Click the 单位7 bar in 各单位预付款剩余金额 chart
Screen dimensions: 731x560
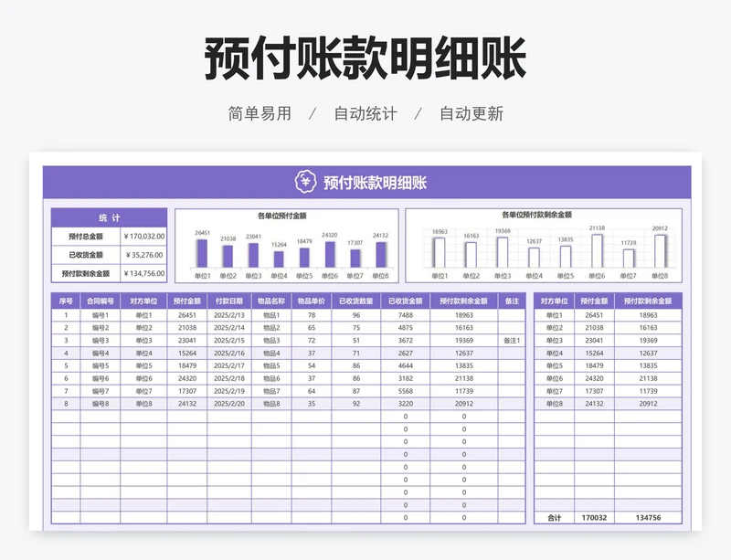click(629, 259)
